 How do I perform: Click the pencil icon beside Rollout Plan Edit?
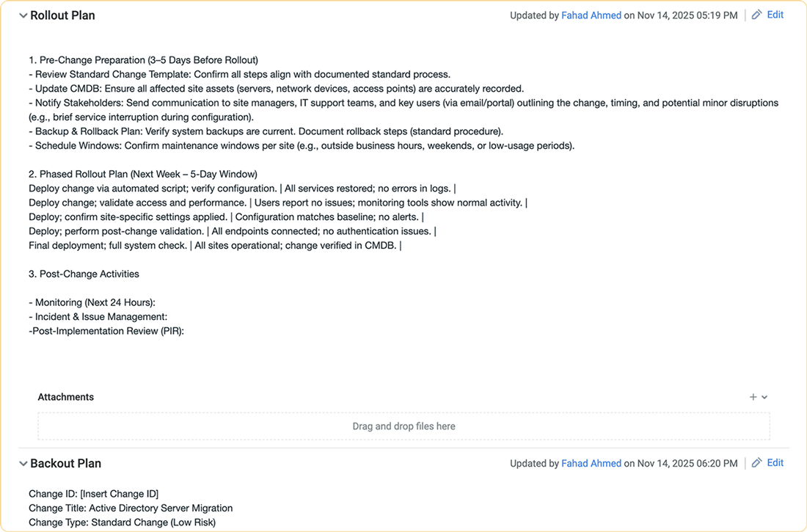(x=757, y=15)
